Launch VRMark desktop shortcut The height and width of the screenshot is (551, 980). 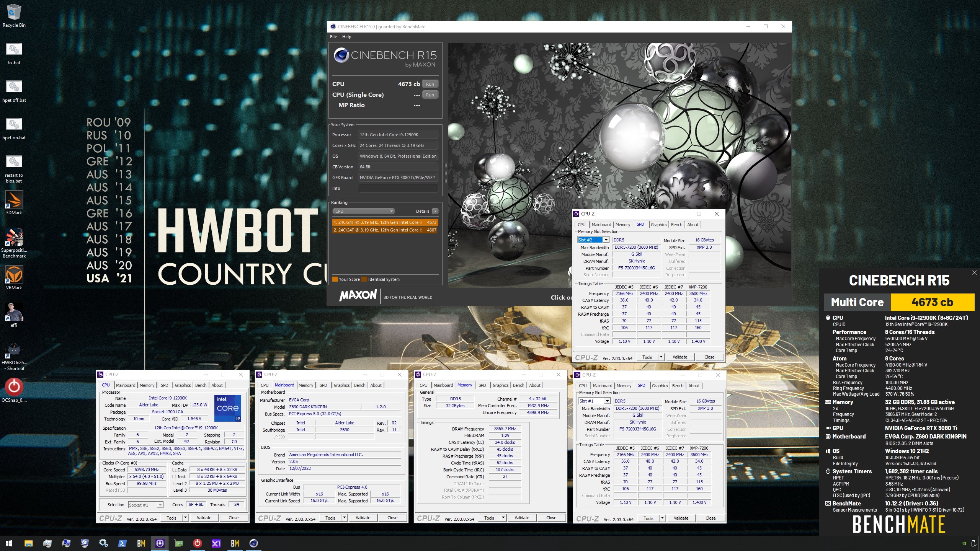tap(14, 278)
